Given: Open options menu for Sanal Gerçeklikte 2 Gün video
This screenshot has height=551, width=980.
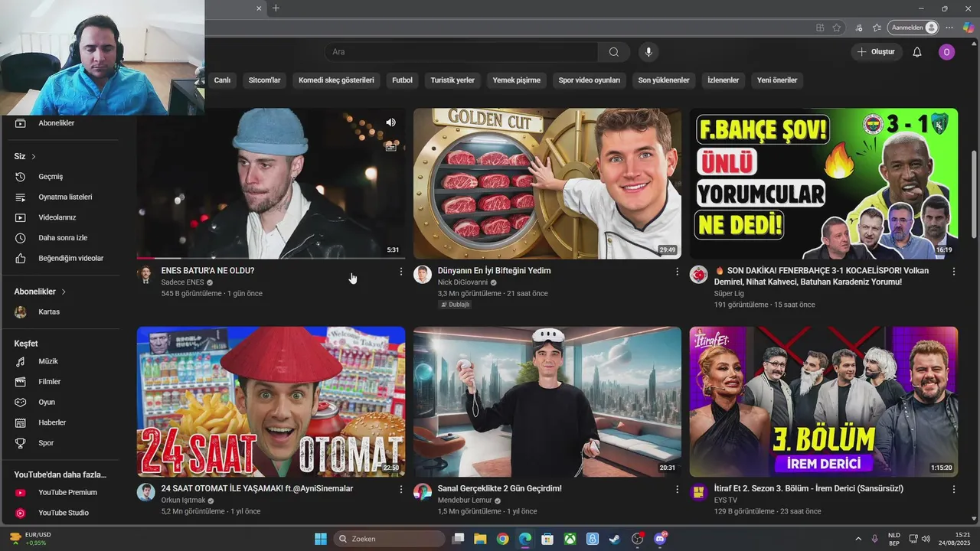Looking at the screenshot, I should pyautogui.click(x=677, y=489).
